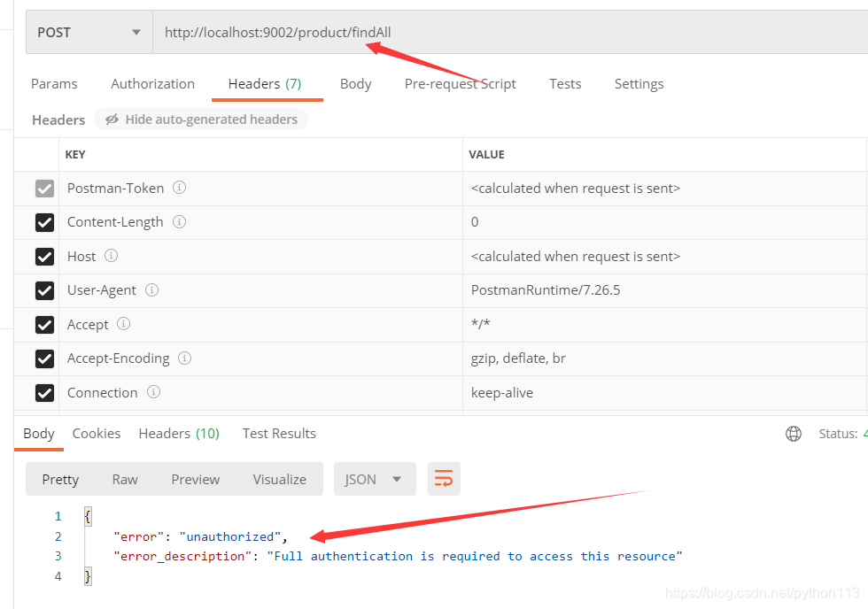Switch to the Params tab
The width and height of the screenshot is (868, 609).
coord(54,83)
